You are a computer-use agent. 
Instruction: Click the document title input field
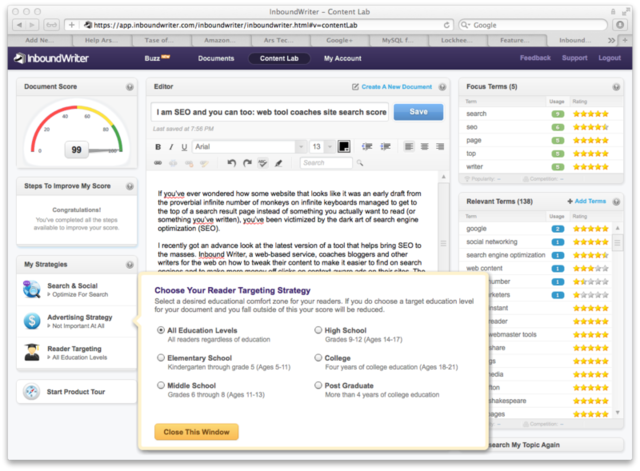(270, 112)
